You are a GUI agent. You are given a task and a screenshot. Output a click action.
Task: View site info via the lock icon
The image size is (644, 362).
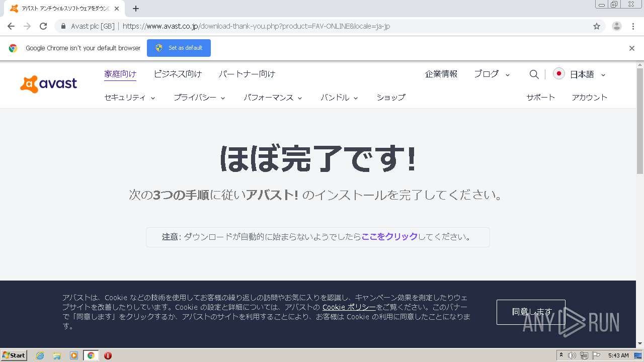coord(63,26)
